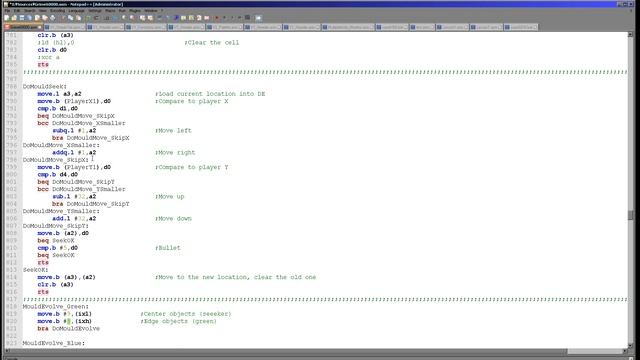Open the Edit menu
This screenshot has height=360, width=640.
tap(17, 11)
